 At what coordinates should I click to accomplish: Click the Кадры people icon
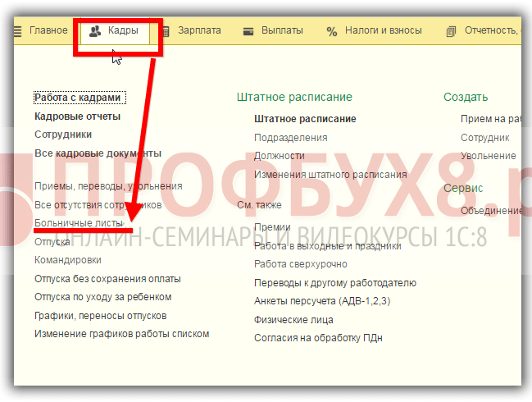click(94, 31)
